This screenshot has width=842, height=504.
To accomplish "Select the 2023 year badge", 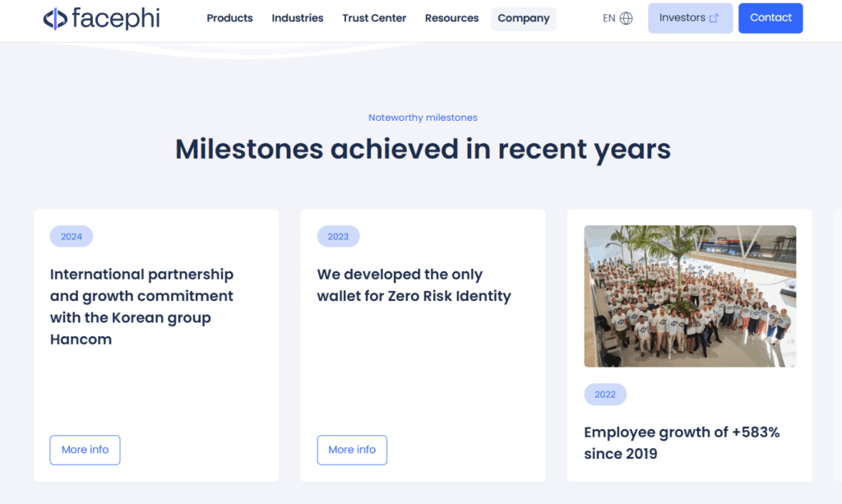I will pos(338,237).
